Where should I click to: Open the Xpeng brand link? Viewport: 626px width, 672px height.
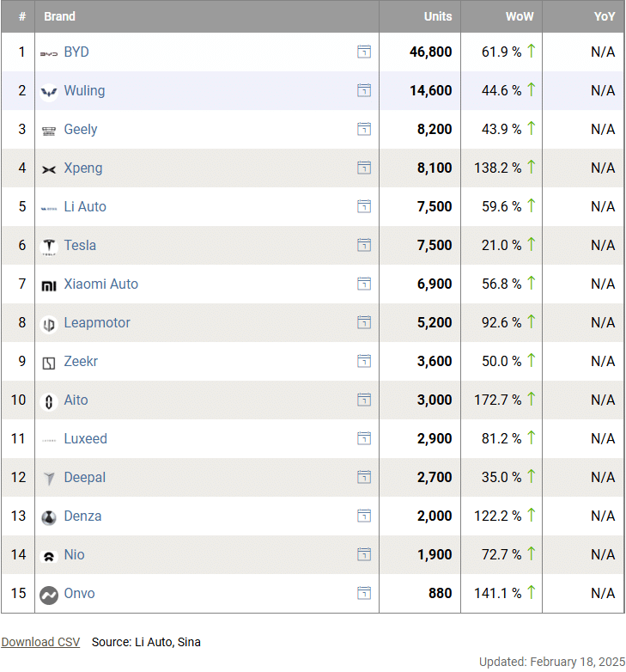click(83, 168)
